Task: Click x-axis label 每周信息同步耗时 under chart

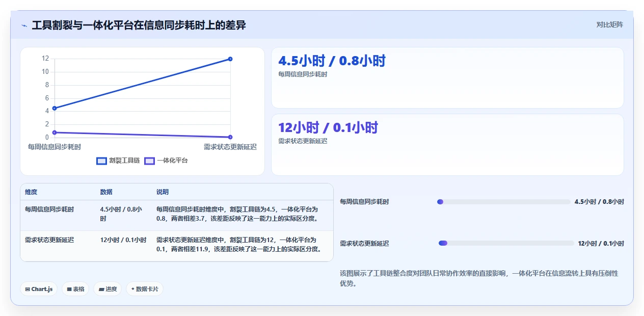Action: click(54, 147)
